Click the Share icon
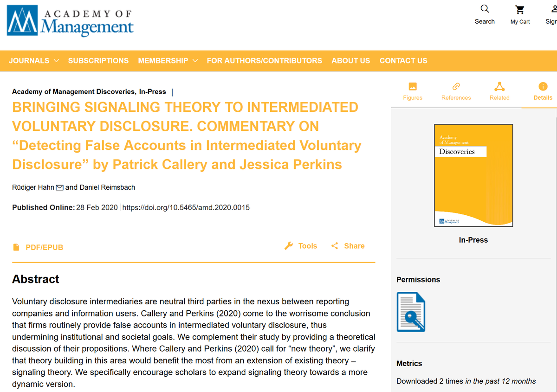The width and height of the screenshot is (557, 392). coord(335,246)
